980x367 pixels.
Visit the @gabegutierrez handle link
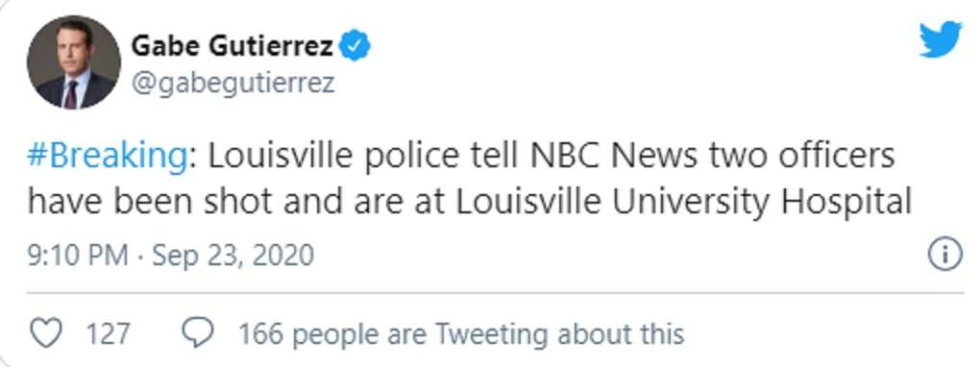[x=233, y=84]
